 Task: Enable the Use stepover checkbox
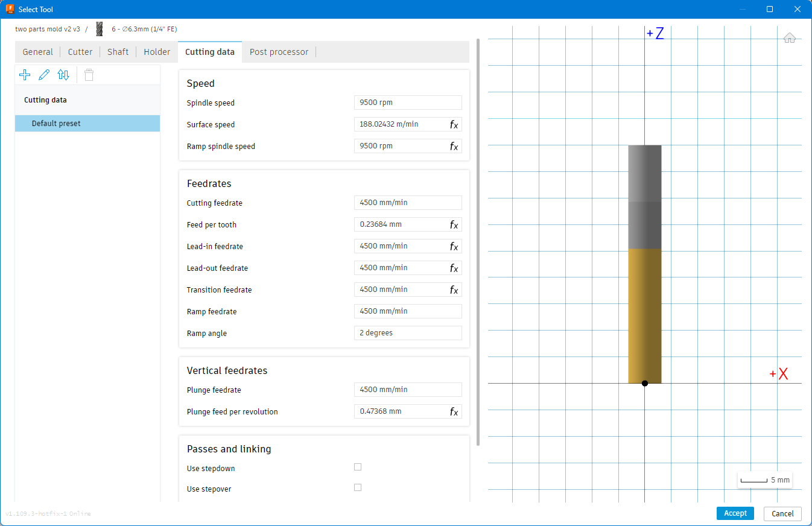click(x=358, y=487)
